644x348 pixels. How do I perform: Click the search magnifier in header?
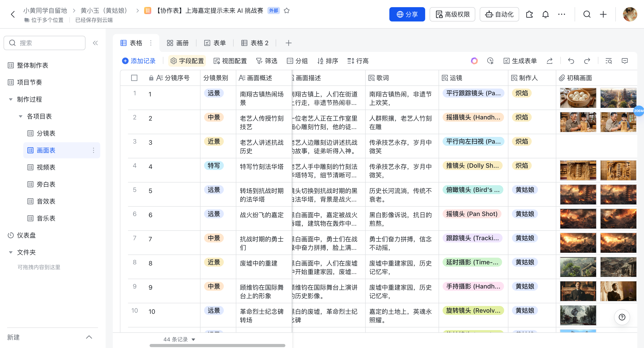tap(587, 14)
